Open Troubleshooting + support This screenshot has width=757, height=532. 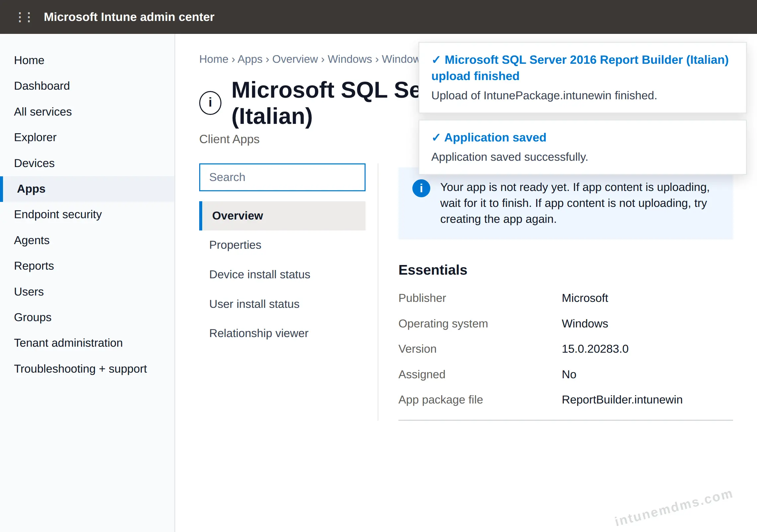click(80, 369)
